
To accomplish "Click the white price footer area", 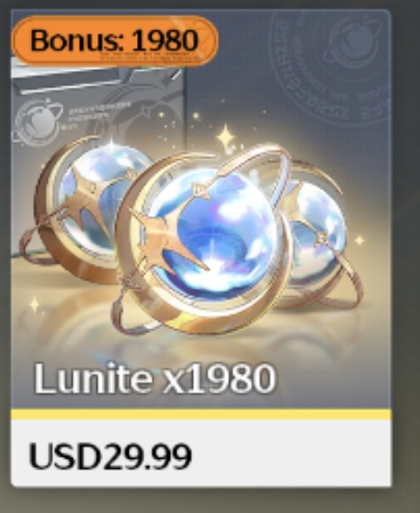I will tap(201, 453).
